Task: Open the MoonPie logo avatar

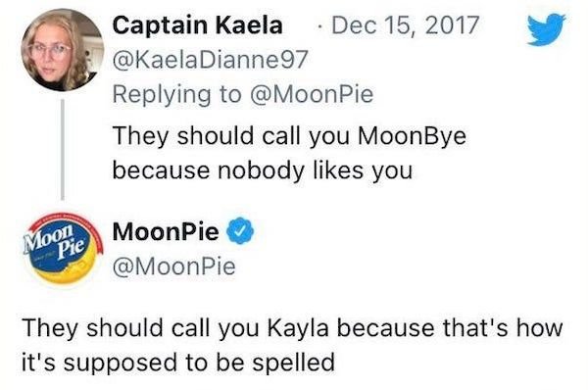Action: pos(63,249)
